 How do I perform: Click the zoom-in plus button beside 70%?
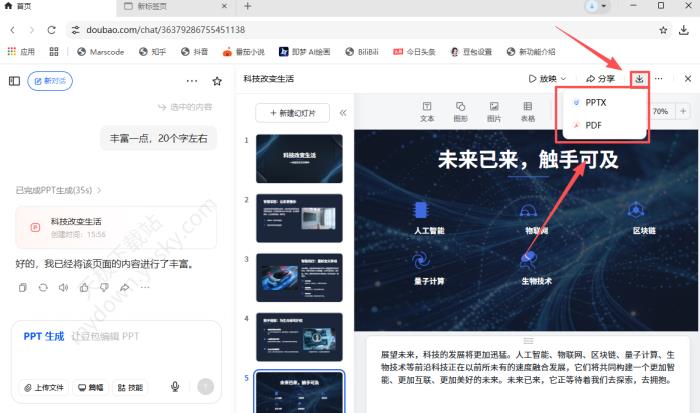683,111
